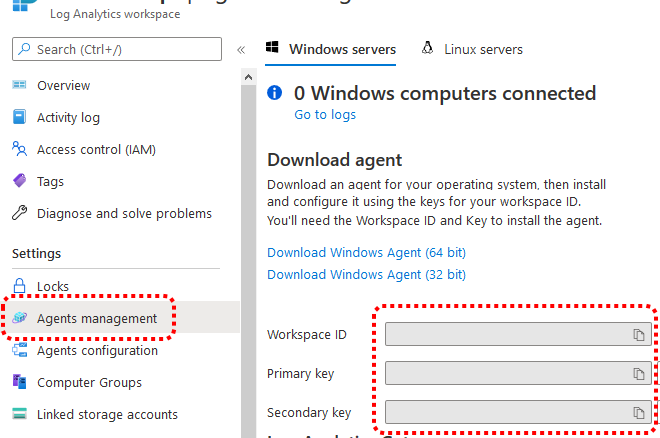The height and width of the screenshot is (438, 660).
Task: Click the 'Workspace ID' label
Action: (307, 334)
